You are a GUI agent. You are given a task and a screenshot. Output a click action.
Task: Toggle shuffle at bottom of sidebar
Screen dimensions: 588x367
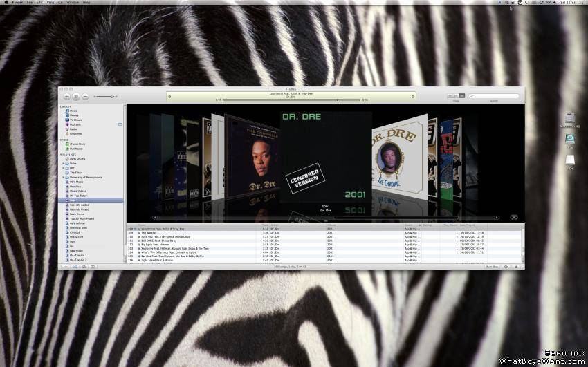point(75,267)
